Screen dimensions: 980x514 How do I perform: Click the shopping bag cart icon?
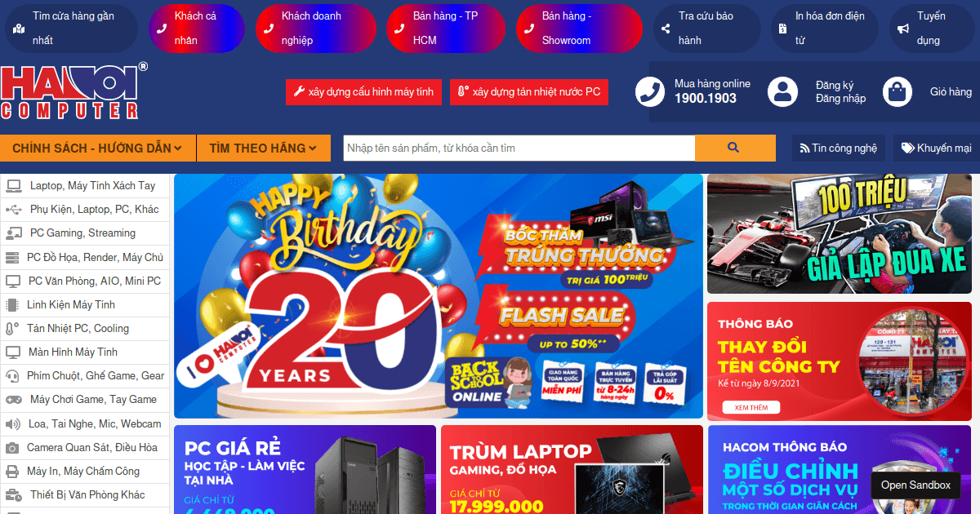898,92
